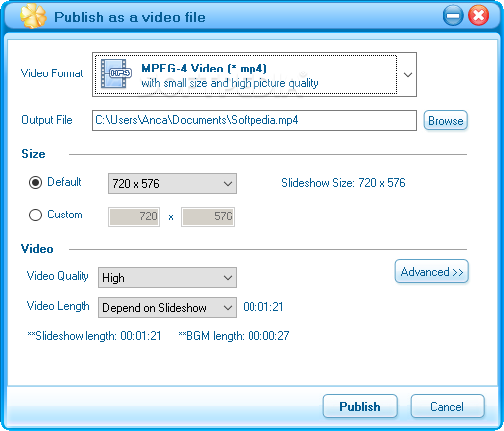Click the Output File path field
Screen dimensions: 504x431
tap(254, 120)
